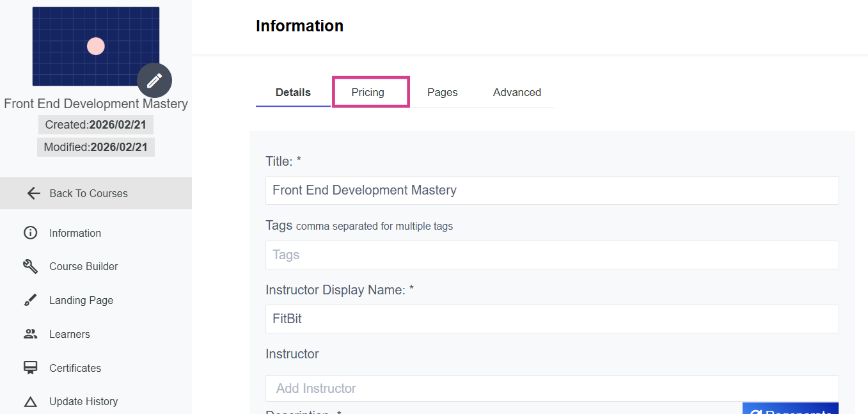
Task: Open the Pricing tab
Action: pos(368,92)
